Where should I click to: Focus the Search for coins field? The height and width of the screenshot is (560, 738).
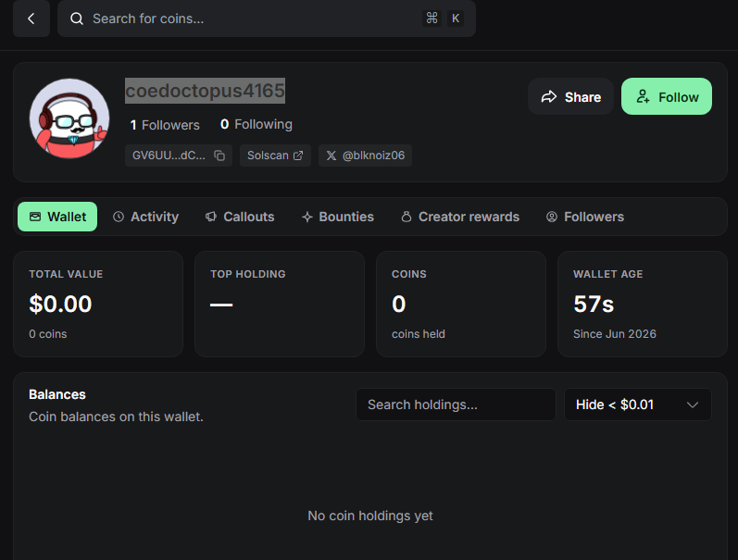click(x=267, y=19)
